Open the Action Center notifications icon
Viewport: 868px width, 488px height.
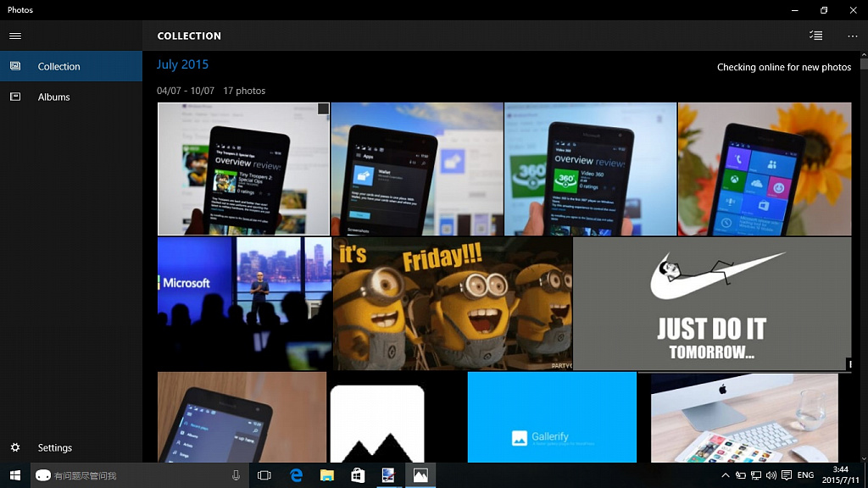[787, 475]
